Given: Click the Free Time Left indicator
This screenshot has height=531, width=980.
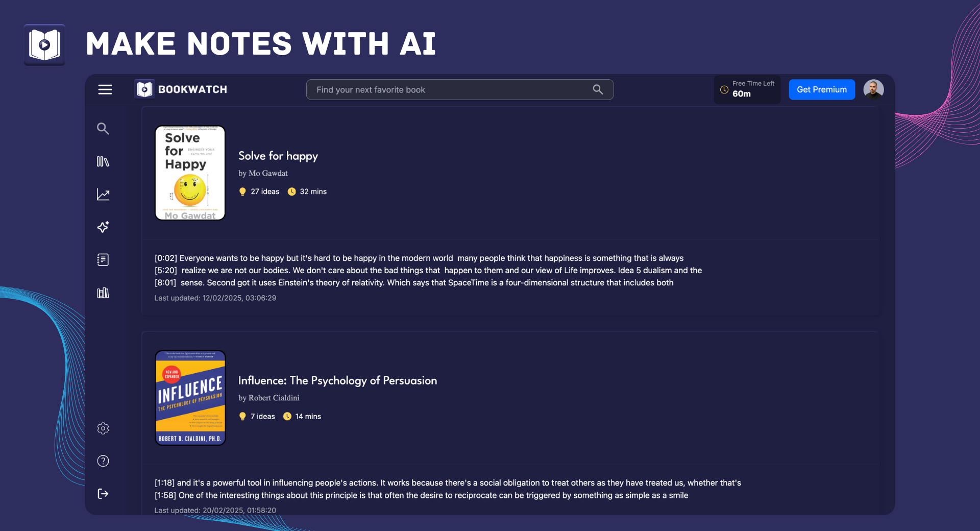Looking at the screenshot, I should (747, 89).
